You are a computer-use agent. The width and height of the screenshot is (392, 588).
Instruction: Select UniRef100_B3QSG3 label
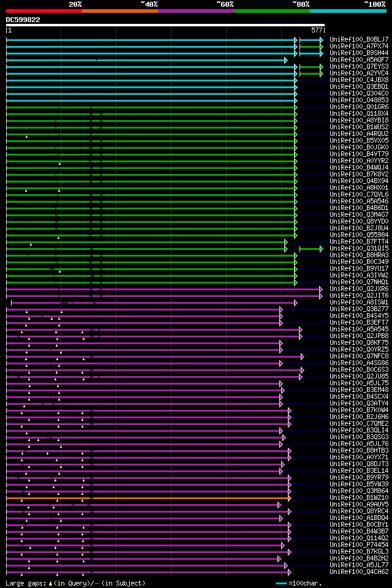click(x=359, y=437)
